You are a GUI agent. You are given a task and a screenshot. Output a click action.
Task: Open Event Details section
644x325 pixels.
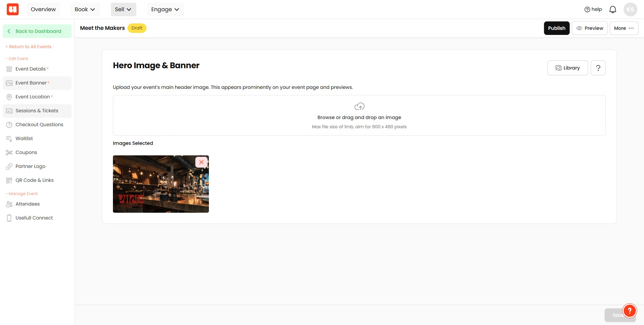(x=37, y=69)
